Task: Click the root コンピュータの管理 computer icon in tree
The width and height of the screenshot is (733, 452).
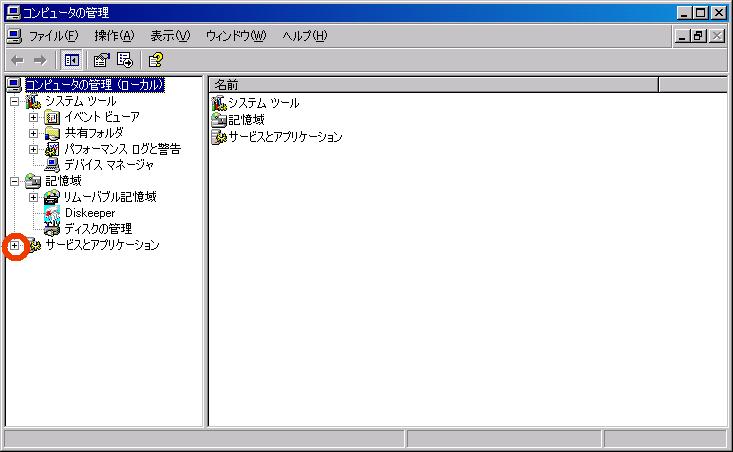Action: pos(14,85)
